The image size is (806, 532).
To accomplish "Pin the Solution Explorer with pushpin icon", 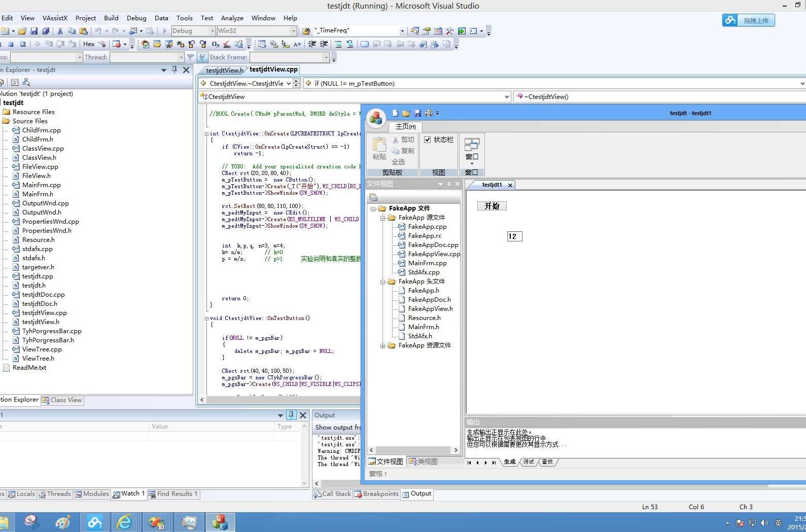I will click(x=174, y=70).
